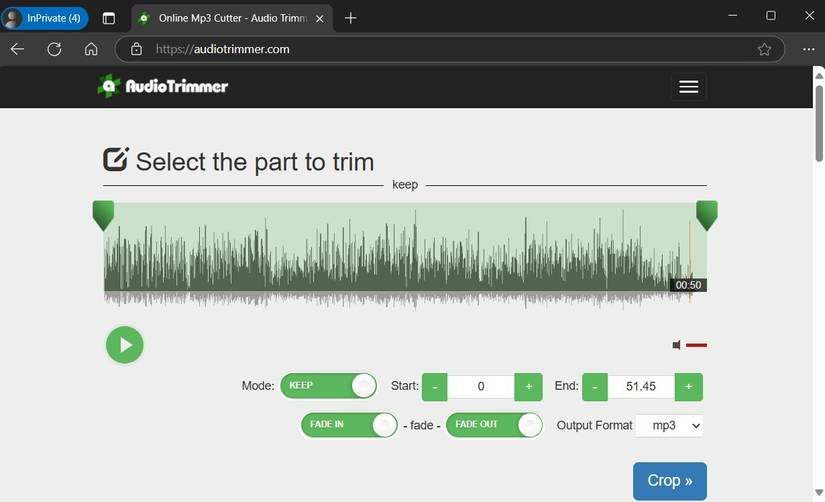Increase Start time with plus button
Screen dimensions: 825x502
pyautogui.click(x=529, y=387)
